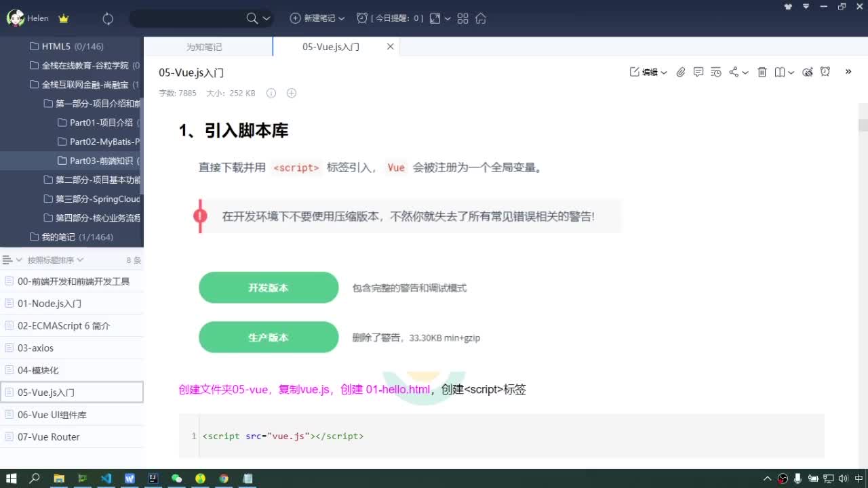
Task: Open note 01-Node.js入门
Action: [72, 304]
